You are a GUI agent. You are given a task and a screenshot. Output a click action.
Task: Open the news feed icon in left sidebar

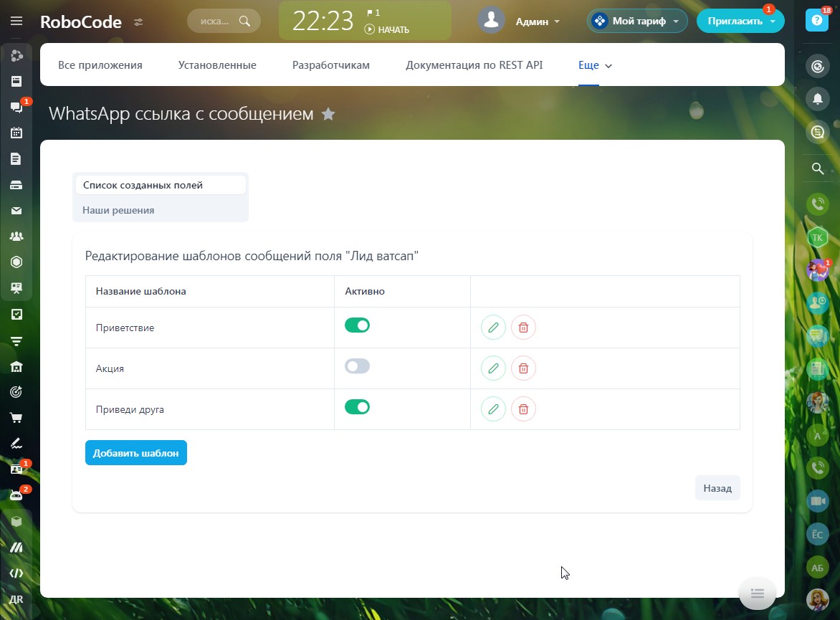coord(16,81)
